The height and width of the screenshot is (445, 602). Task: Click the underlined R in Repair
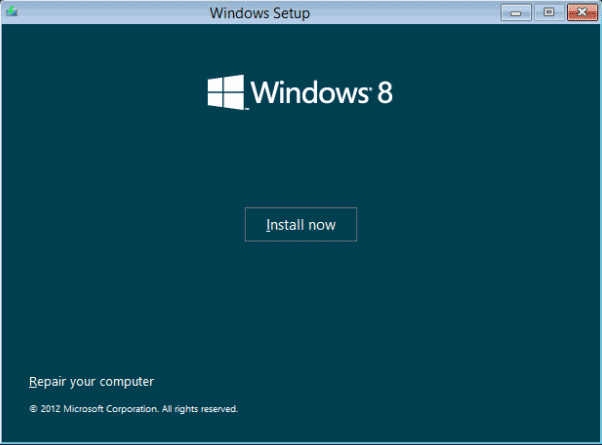pos(33,381)
